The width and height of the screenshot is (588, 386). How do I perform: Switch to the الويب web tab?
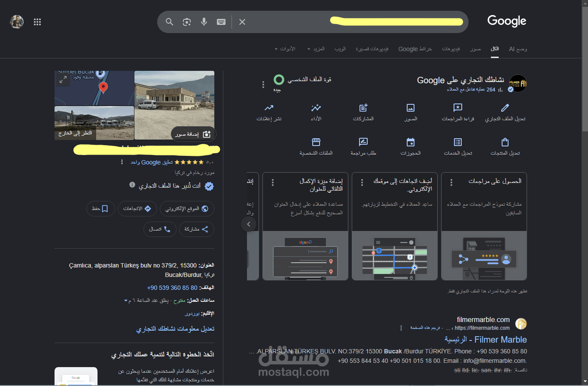pos(340,49)
